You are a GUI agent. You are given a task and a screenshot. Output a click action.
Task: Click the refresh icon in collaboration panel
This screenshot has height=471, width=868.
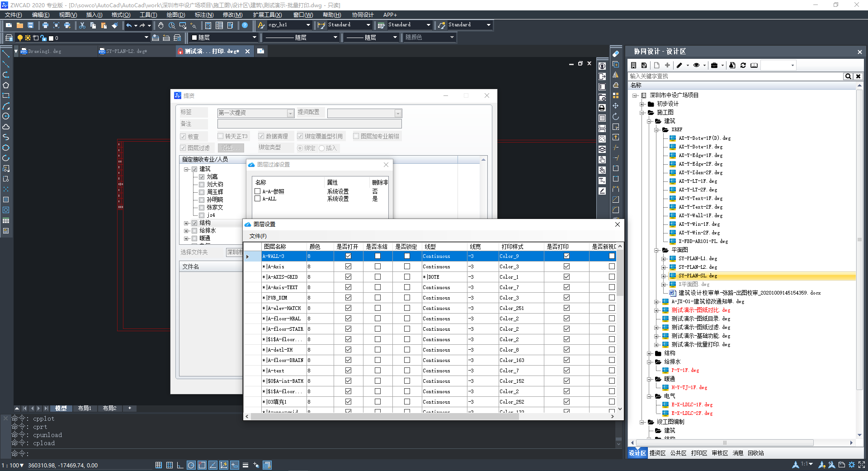[x=743, y=65]
